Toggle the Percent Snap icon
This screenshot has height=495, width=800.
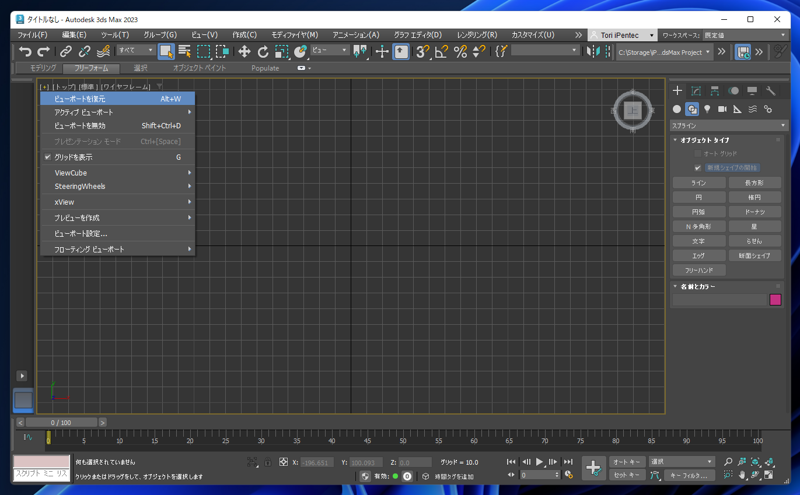460,52
